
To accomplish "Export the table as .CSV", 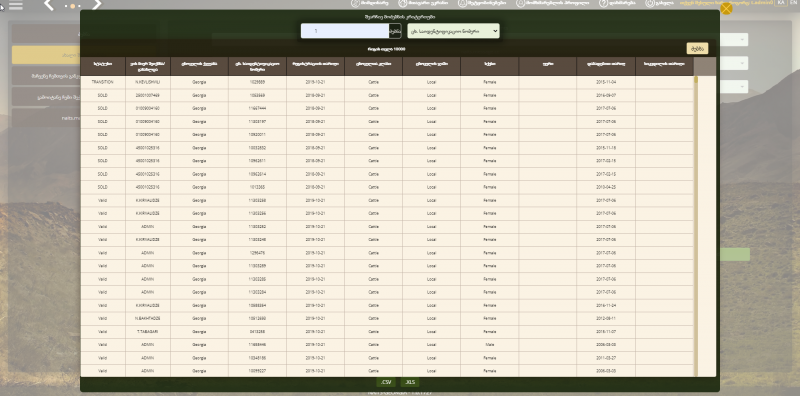I will (x=386, y=382).
